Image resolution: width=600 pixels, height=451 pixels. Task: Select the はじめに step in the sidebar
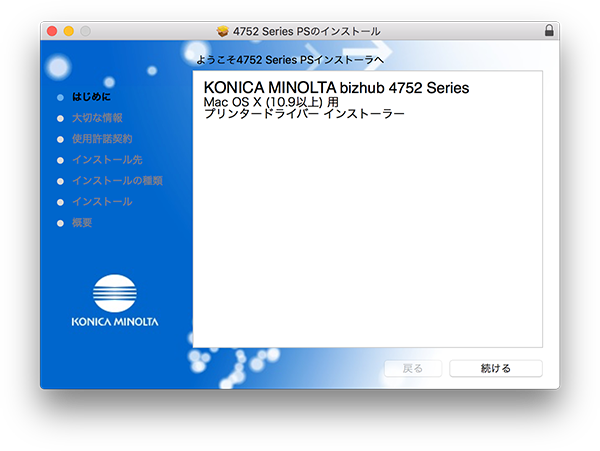91,97
